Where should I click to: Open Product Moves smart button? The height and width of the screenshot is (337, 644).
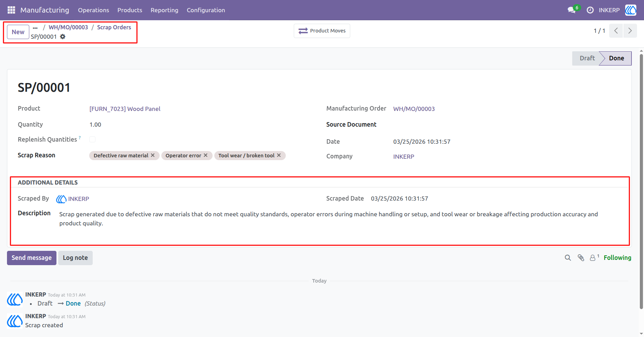pos(322,31)
